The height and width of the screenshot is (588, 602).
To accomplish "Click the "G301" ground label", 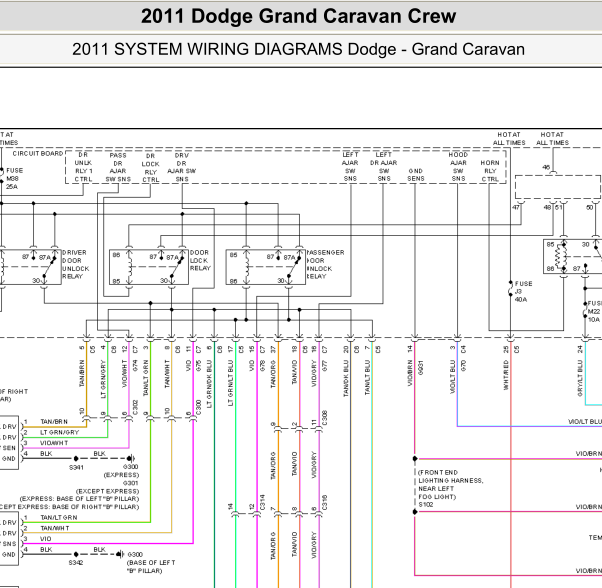I will click(x=131, y=483).
